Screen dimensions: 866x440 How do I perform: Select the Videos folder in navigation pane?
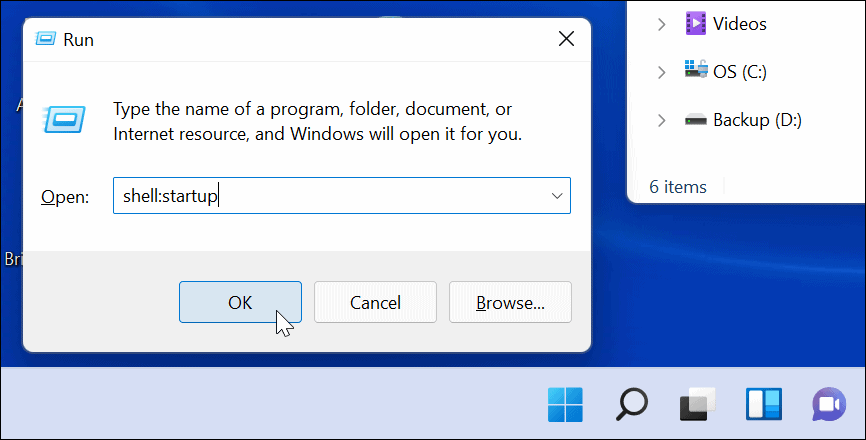(740, 24)
